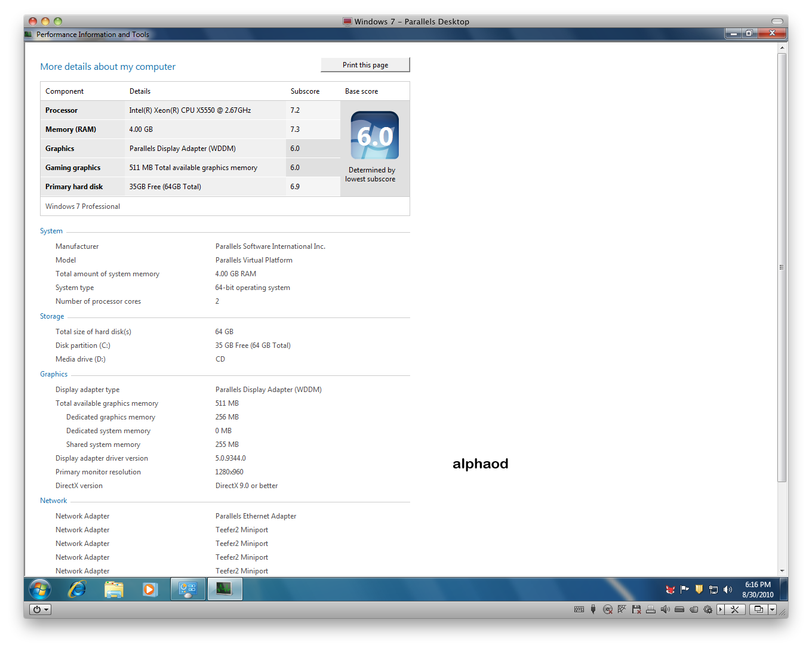Click the hard disk subscore 6.9
Image resolution: width=812 pixels, height=651 pixels.
[295, 187]
